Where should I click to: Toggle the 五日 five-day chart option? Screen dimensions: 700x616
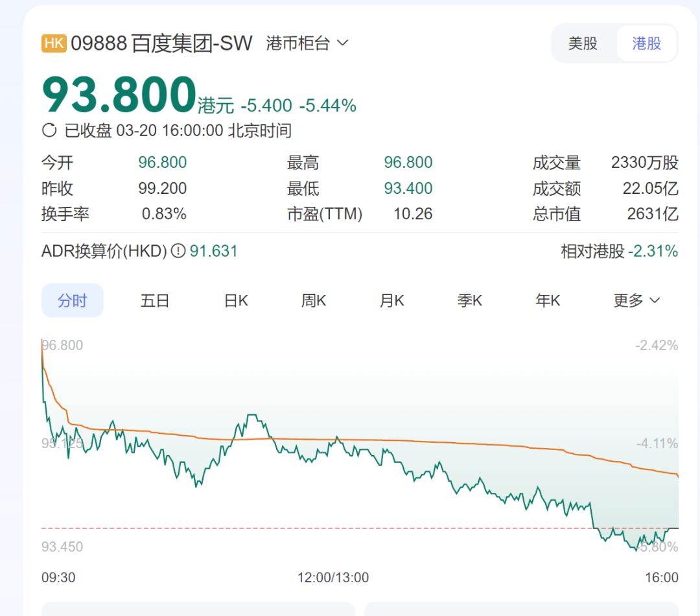coord(155,300)
